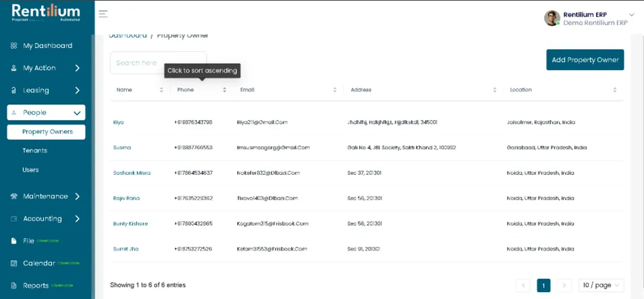Click Demo Rentilium ERP account text

pos(595,23)
